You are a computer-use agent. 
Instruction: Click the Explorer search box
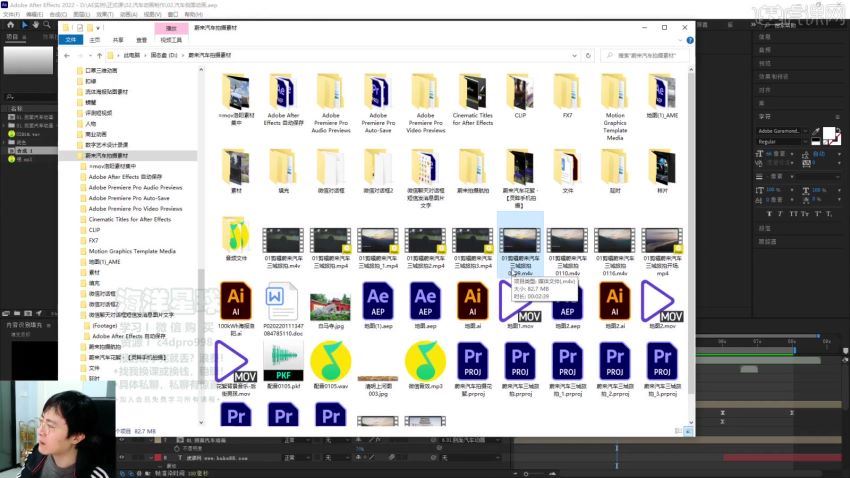pyautogui.click(x=645, y=55)
